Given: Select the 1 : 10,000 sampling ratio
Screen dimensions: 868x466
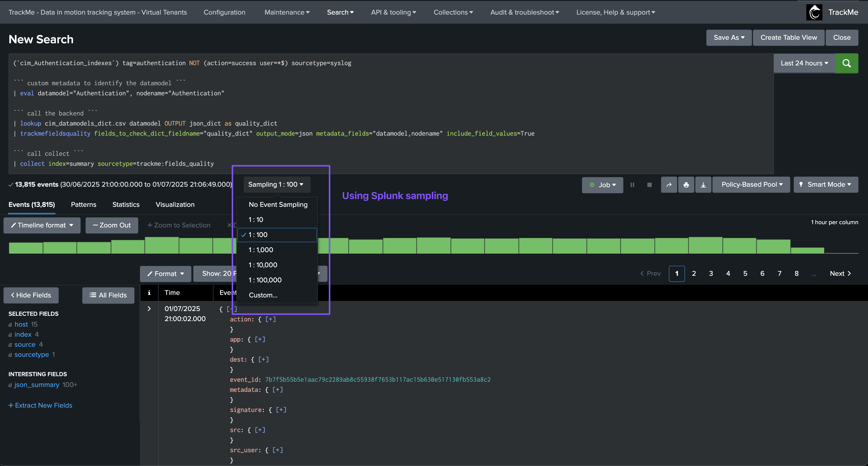Looking at the screenshot, I should click(x=278, y=265).
